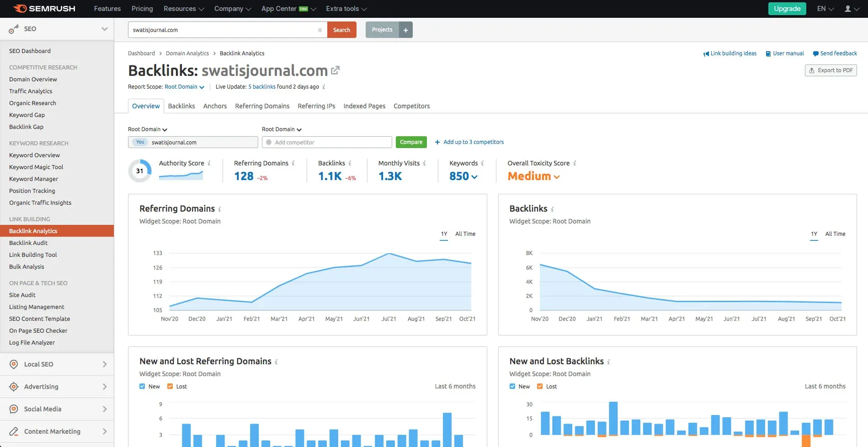The image size is (868, 447).
Task: Switch to the Indexed Pages tab
Action: (364, 106)
